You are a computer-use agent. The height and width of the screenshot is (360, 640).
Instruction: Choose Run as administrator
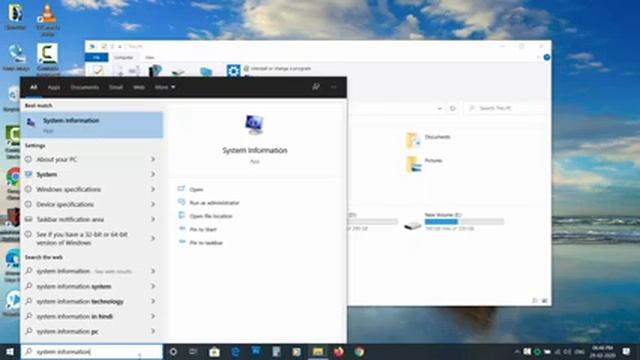tap(214, 203)
